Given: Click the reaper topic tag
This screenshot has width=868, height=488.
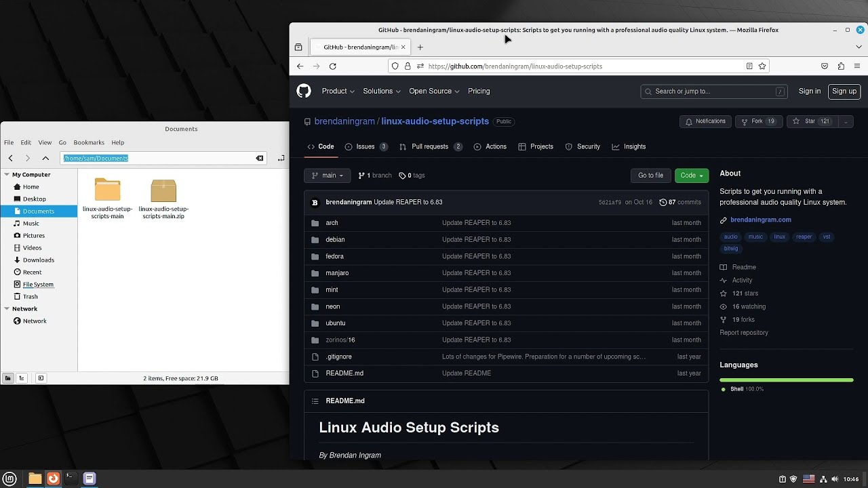Looking at the screenshot, I should click(x=804, y=237).
